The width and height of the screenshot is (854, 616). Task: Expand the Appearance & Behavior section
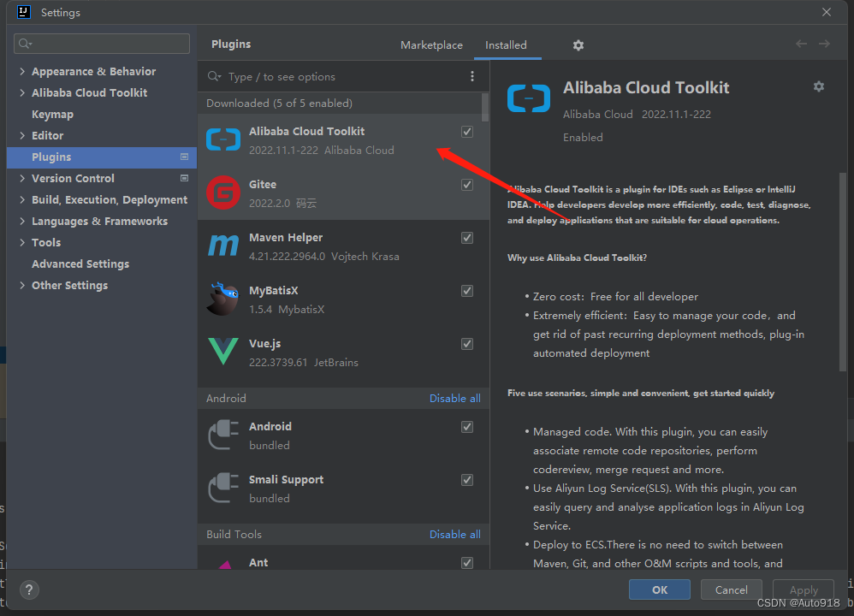(x=23, y=71)
